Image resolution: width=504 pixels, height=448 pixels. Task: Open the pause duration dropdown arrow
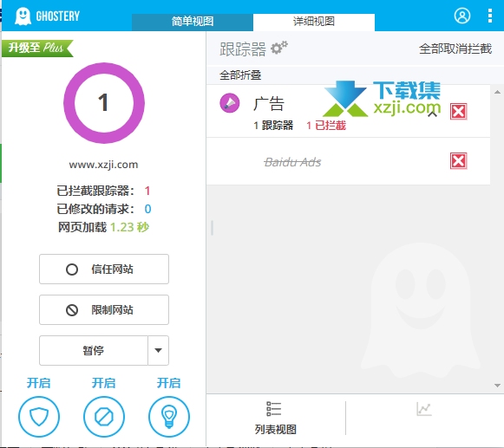[158, 350]
